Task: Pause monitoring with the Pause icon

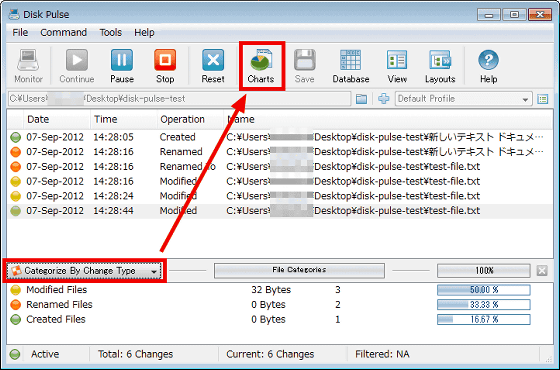Action: (x=122, y=60)
